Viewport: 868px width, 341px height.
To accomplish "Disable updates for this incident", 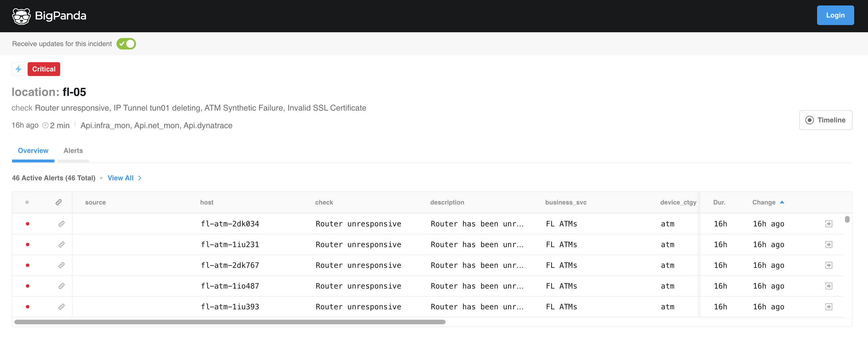I will (x=127, y=43).
